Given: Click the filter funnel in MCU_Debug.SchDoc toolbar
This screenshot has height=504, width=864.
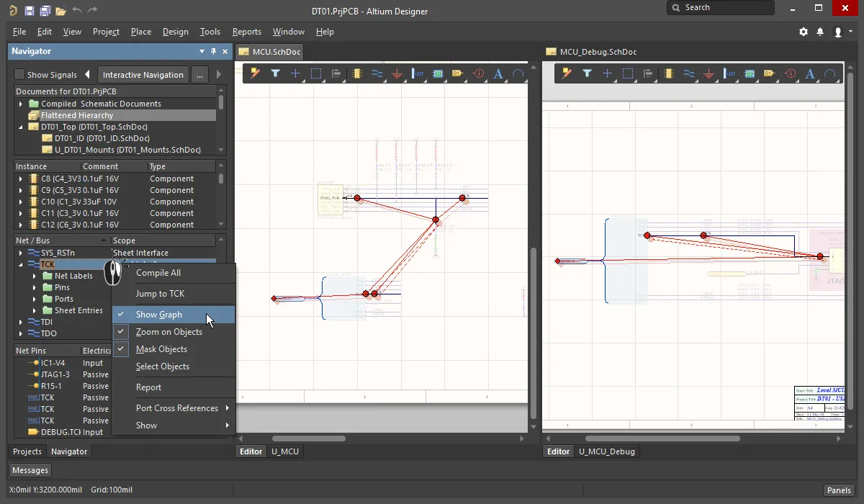Looking at the screenshot, I should point(588,73).
